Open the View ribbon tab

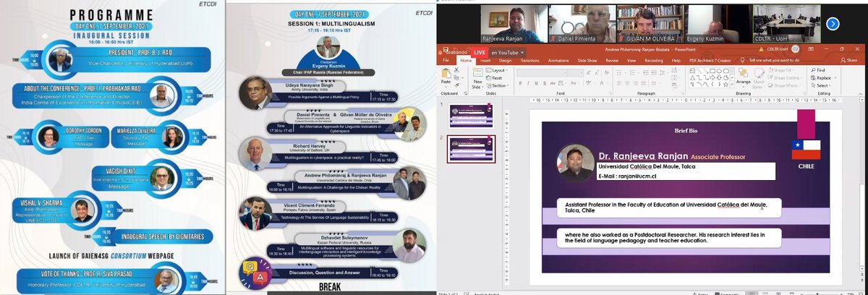[631, 61]
